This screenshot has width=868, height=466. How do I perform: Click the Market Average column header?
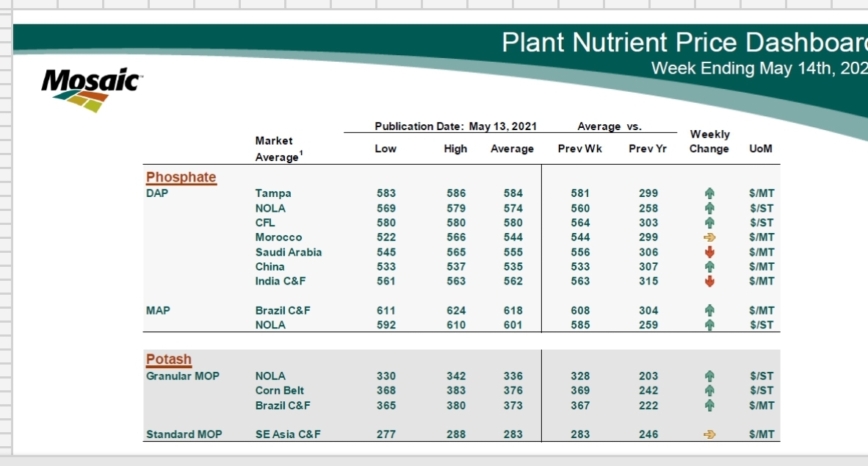pos(276,148)
